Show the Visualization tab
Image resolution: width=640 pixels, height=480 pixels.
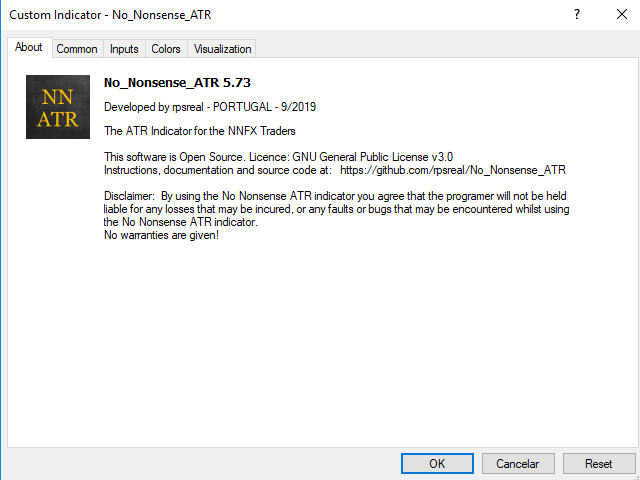[x=223, y=49]
